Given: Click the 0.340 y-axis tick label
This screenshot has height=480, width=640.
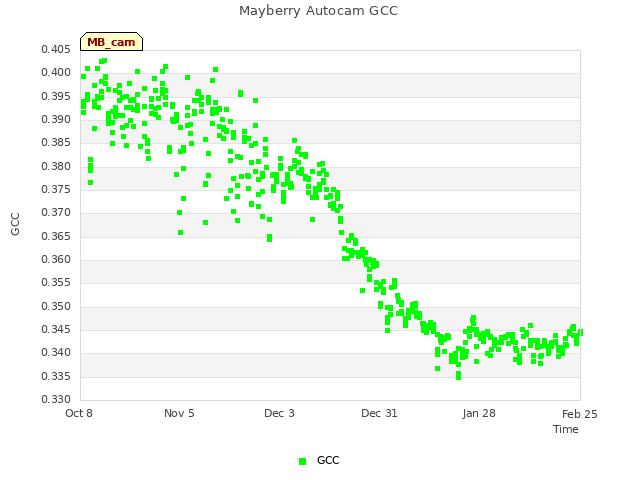Looking at the screenshot, I should pos(56,353).
